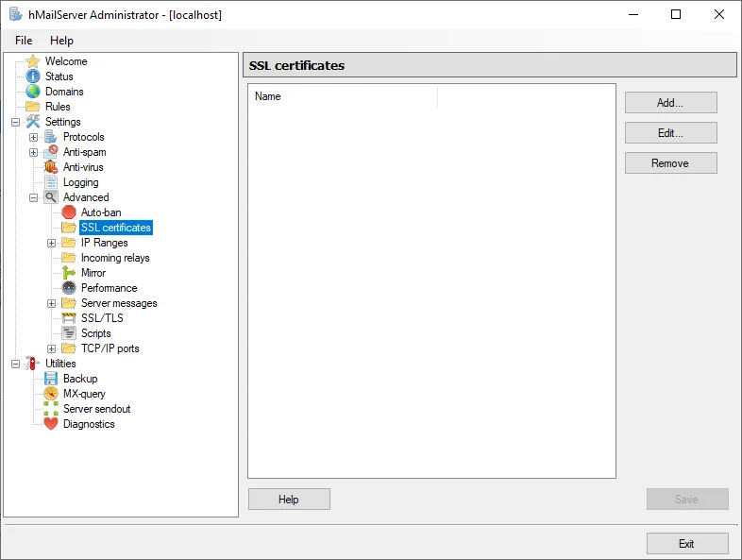Viewport: 742px width, 560px height.
Task: Click the Settings tools icon
Action: click(x=33, y=122)
